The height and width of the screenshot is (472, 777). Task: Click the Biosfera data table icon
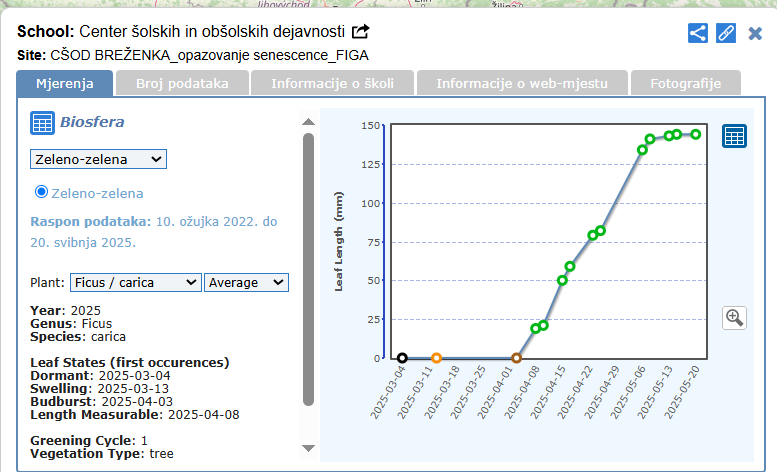(42, 123)
